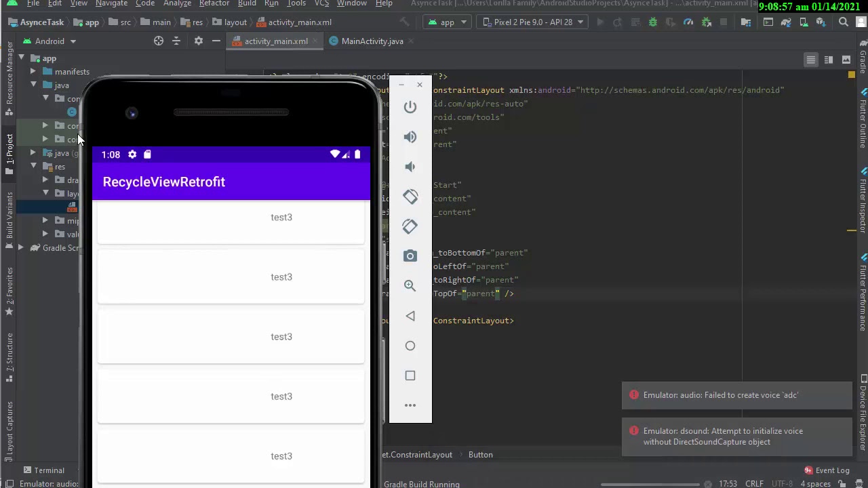Open the 2: Favorites side tab
The height and width of the screenshot is (488, 868).
pyautogui.click(x=9, y=291)
